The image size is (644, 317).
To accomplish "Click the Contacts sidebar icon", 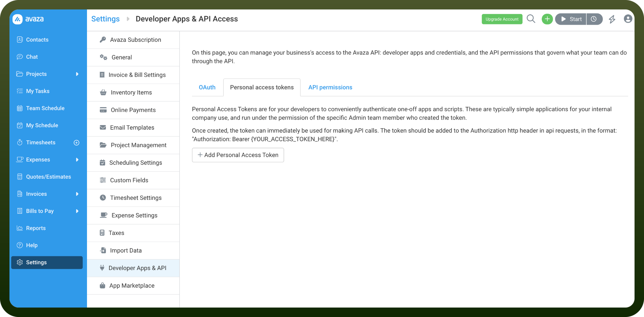I will [x=20, y=40].
